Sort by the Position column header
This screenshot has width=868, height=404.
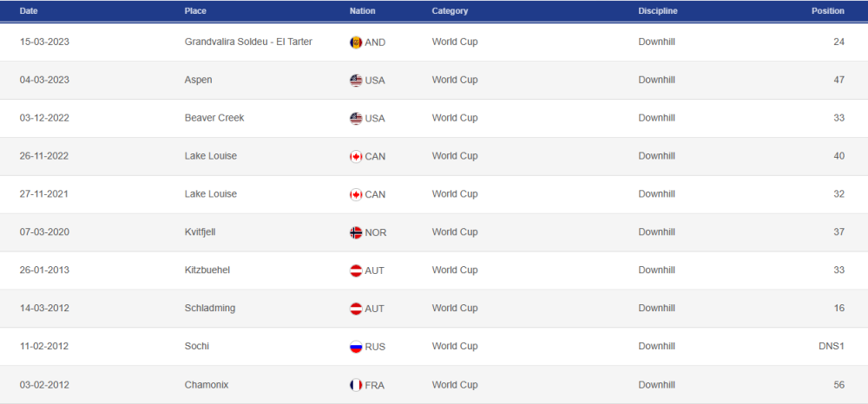pos(827,11)
